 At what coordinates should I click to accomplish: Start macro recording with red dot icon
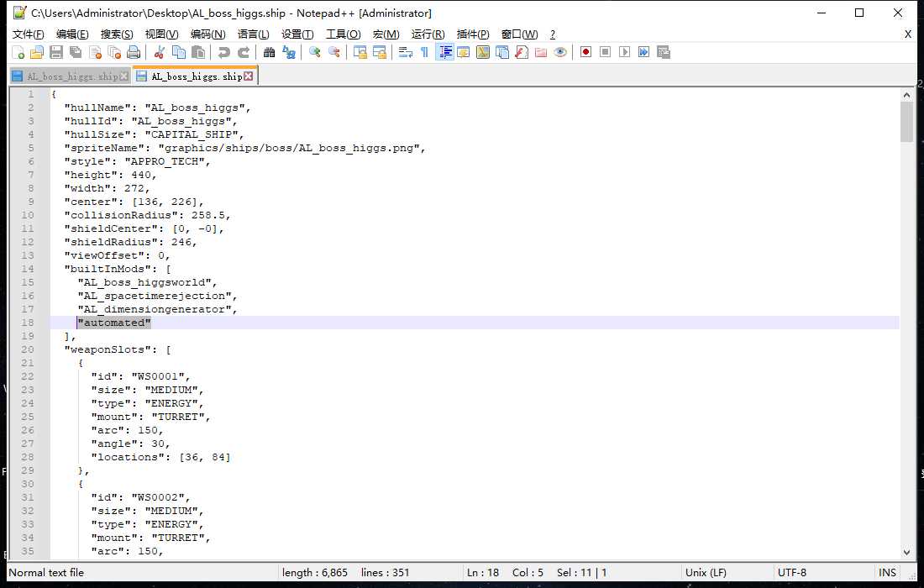tap(585, 52)
